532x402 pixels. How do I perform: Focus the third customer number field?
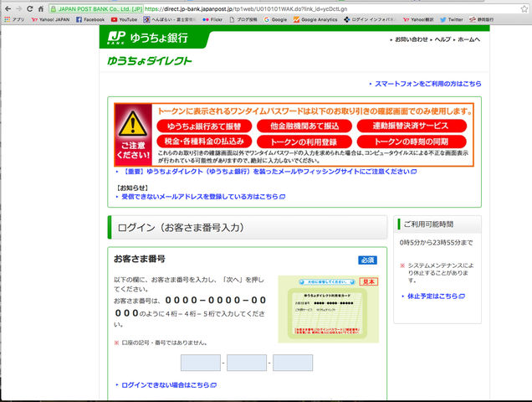(293, 363)
